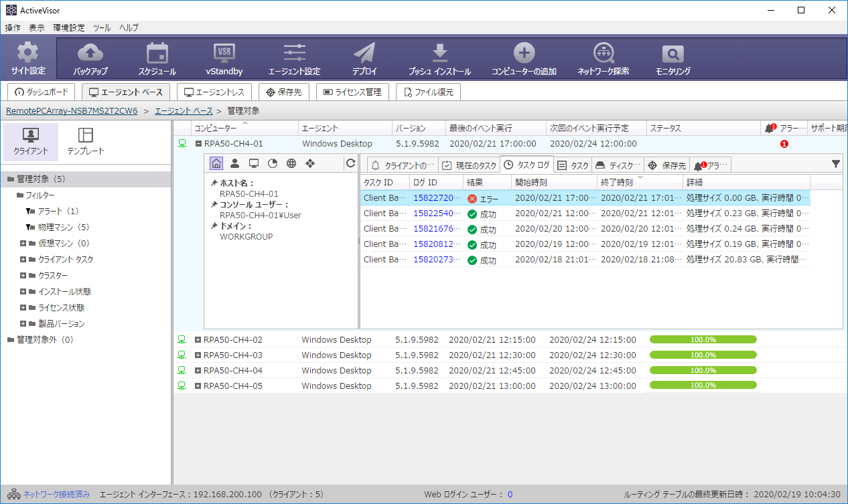The height and width of the screenshot is (504, 848).
Task: Open the Tools (ツール) menu
Action: pyautogui.click(x=102, y=27)
